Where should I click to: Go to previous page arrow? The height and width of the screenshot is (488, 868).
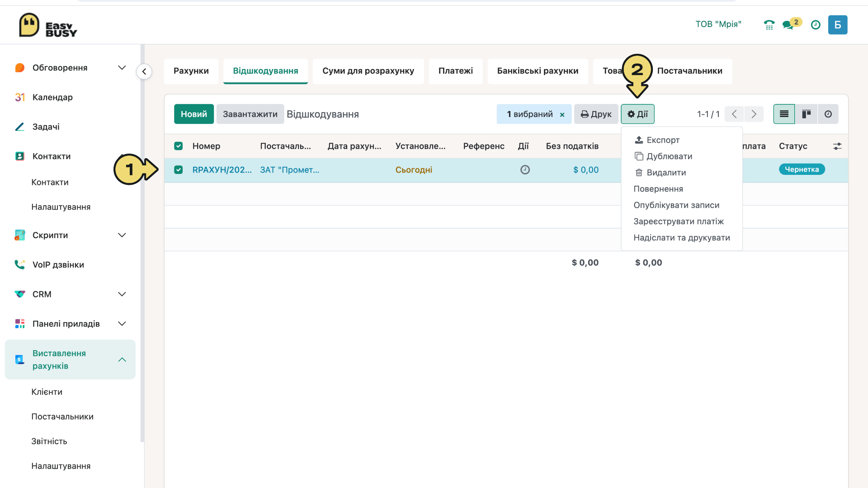point(734,114)
